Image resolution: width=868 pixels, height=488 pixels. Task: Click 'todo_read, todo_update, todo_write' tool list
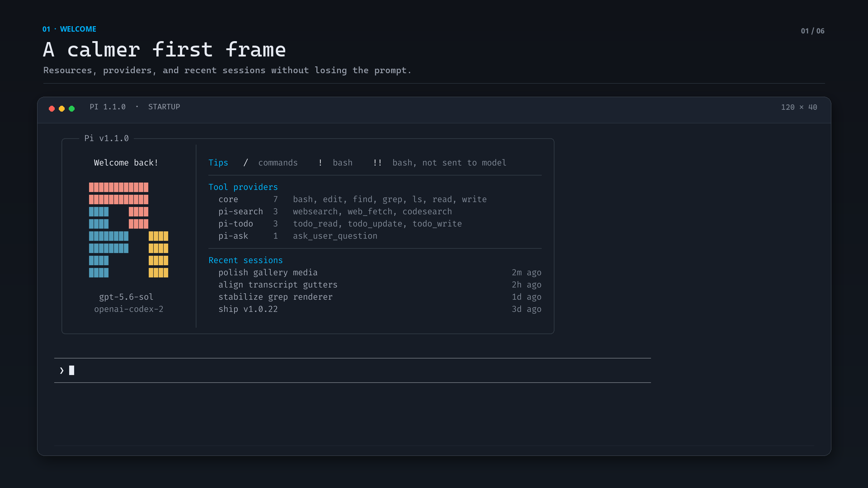377,224
